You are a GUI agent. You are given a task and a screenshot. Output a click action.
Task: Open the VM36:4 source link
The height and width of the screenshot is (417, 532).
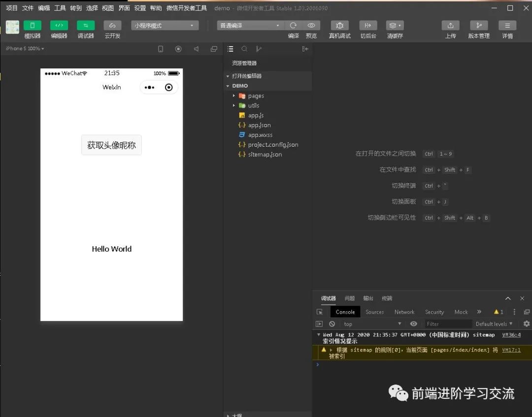pyautogui.click(x=511, y=335)
